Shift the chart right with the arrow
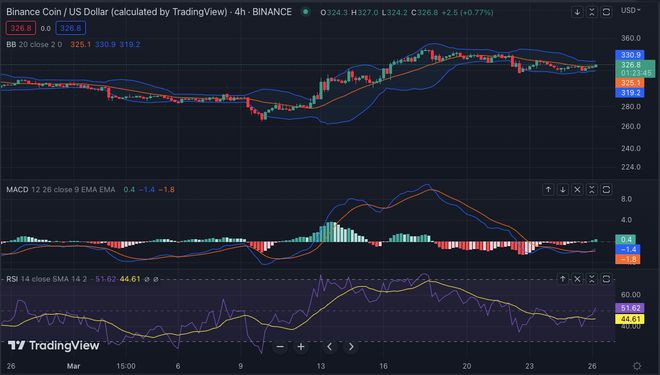The height and width of the screenshot is (375, 660). point(351,347)
